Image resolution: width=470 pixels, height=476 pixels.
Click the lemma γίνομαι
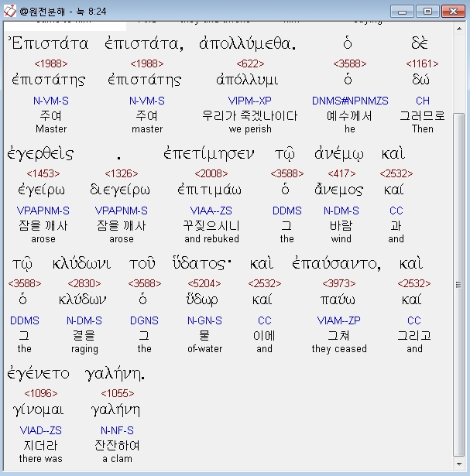(38, 410)
